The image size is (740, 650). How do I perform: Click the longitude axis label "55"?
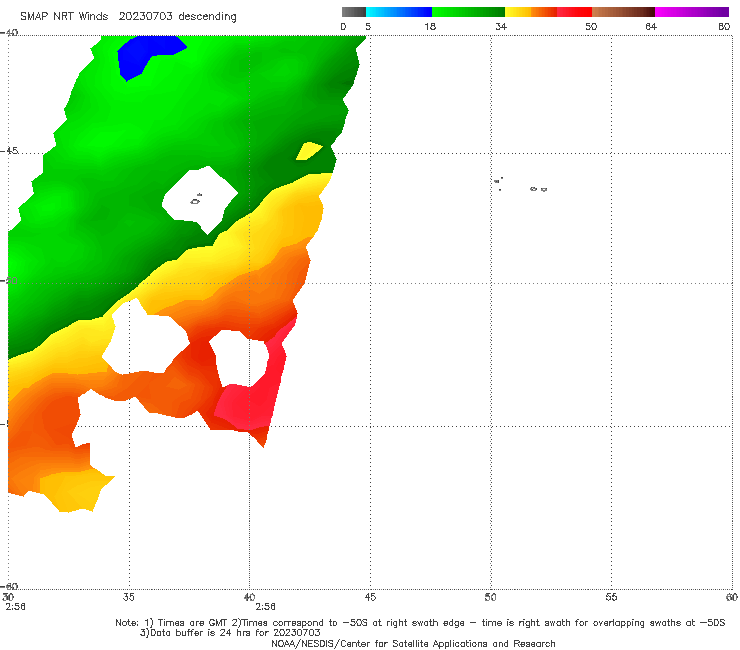611,597
